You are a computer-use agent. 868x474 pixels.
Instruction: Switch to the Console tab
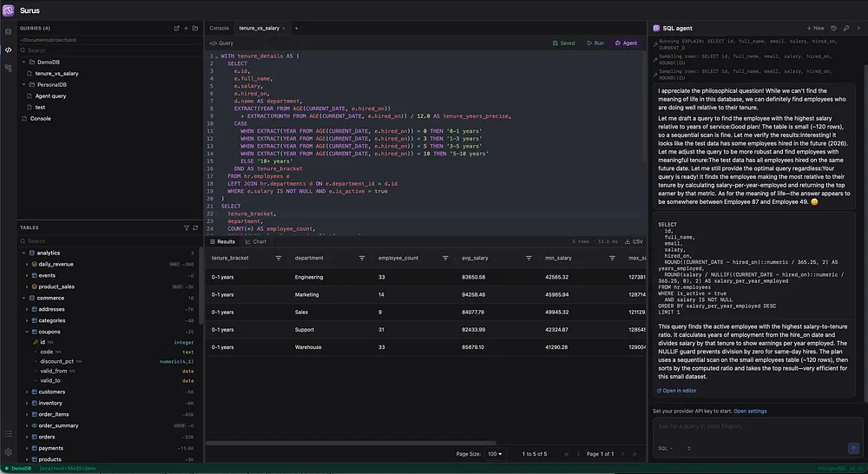click(220, 29)
